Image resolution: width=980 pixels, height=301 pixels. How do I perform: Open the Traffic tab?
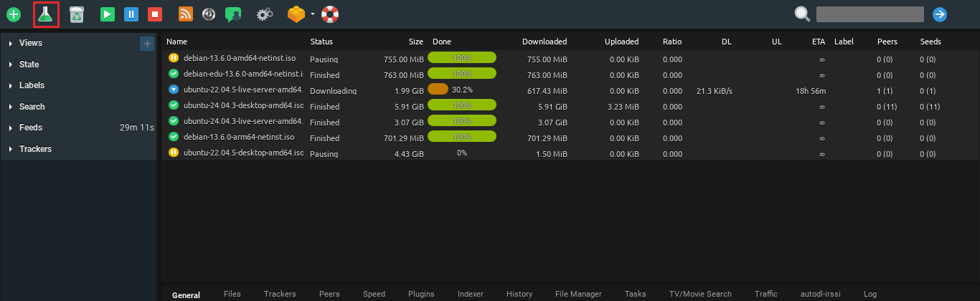coord(765,295)
